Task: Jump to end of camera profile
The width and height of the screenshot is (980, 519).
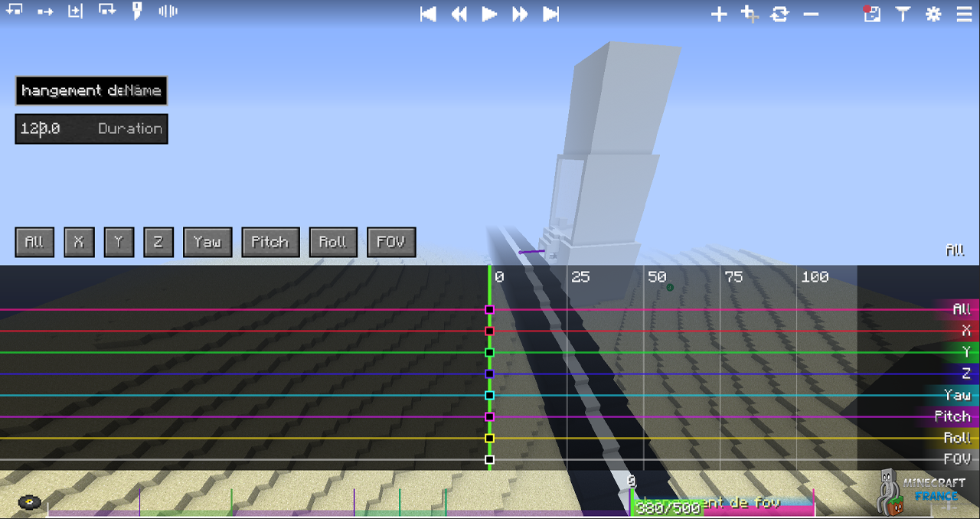Action: tap(550, 14)
